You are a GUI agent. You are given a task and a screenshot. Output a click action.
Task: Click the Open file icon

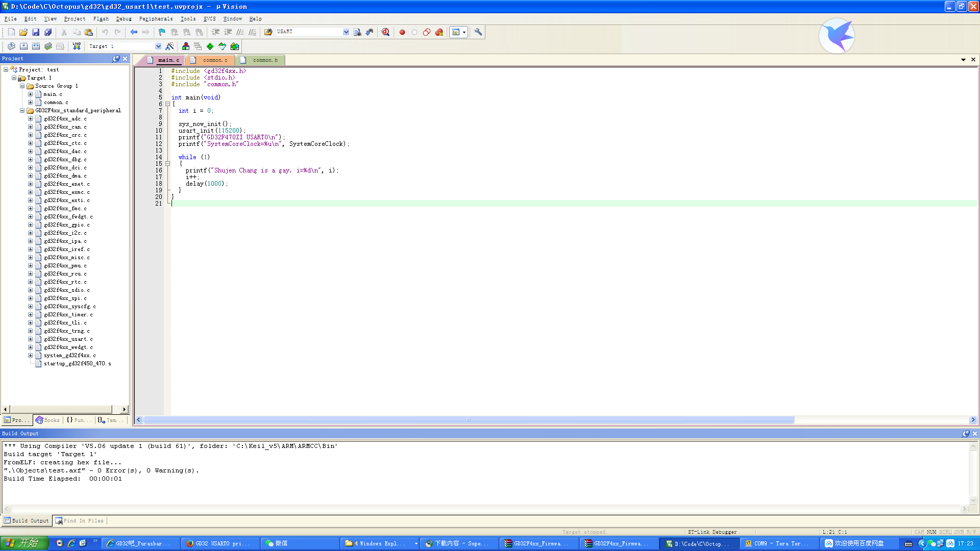coord(23,32)
